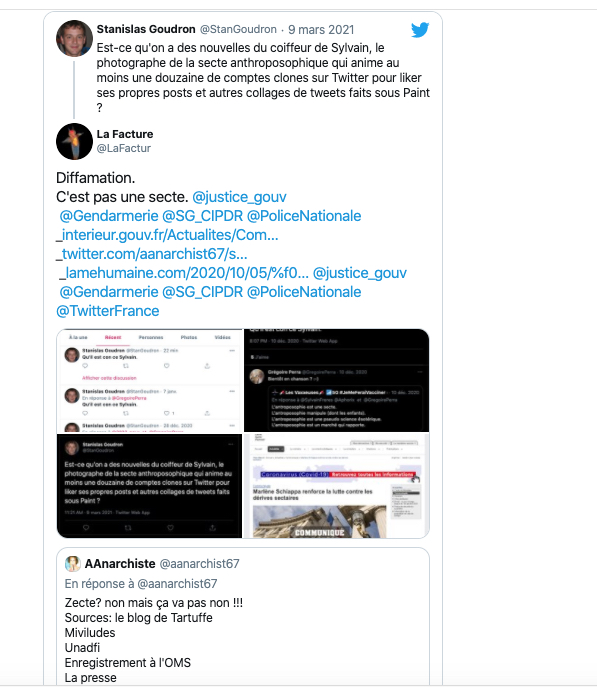Viewport: 597px width, 687px height.
Task: Open the quoted AAnarchiste tweet card
Action: click(x=243, y=616)
